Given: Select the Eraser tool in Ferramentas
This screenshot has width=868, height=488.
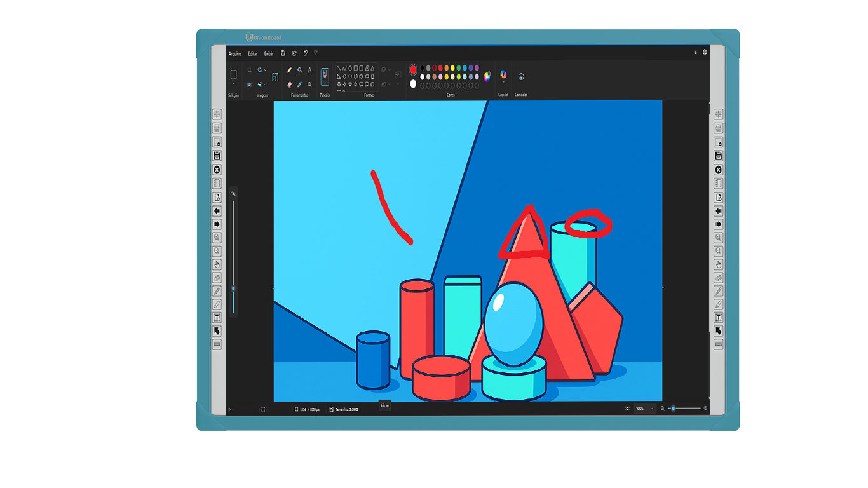Looking at the screenshot, I should coord(289,84).
